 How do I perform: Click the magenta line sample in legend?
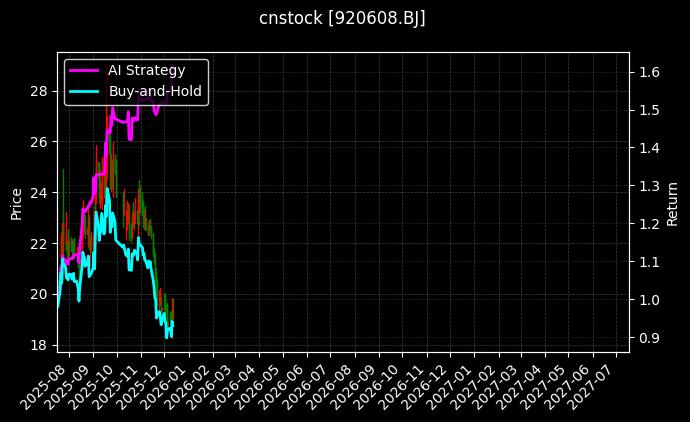point(84,70)
